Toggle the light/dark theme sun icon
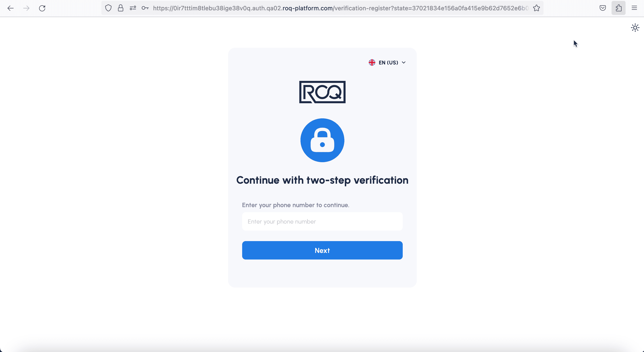This screenshot has height=352, width=644. pos(635,27)
